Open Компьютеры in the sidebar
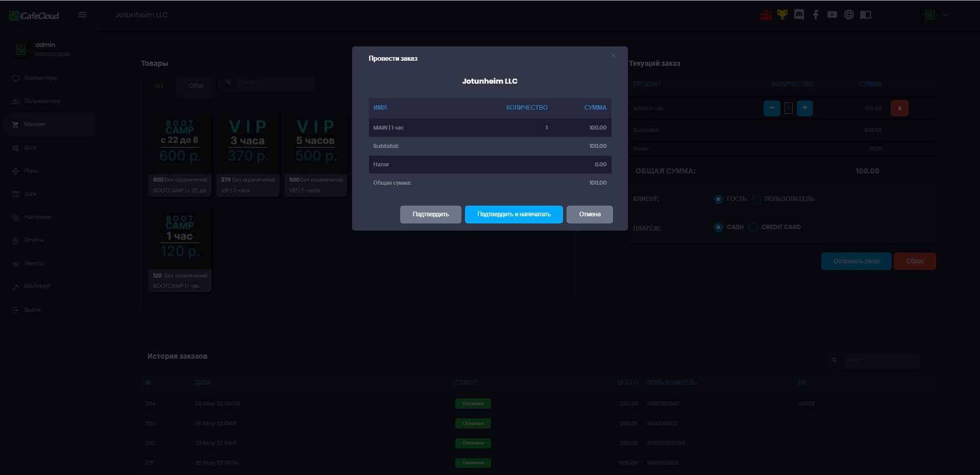This screenshot has width=980, height=475. click(40, 78)
